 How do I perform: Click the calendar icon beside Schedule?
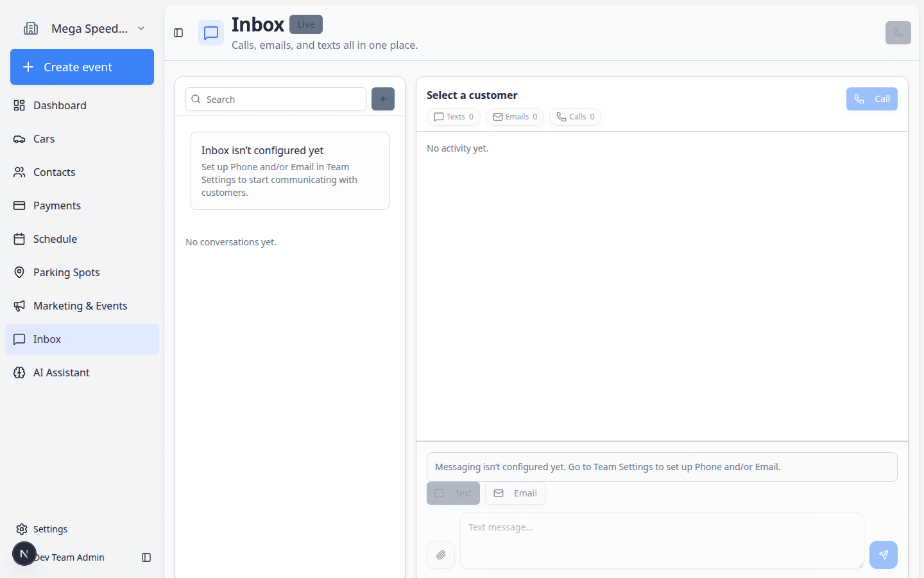(x=19, y=239)
